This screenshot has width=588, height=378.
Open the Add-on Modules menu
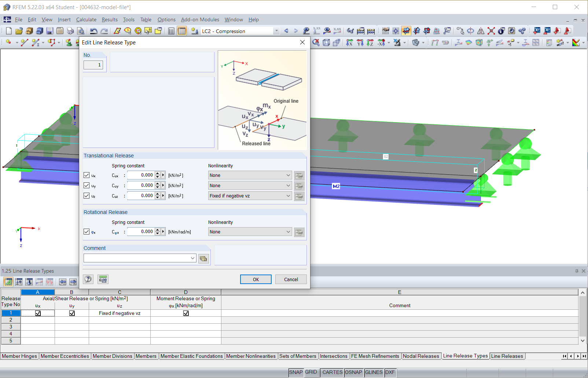(200, 19)
